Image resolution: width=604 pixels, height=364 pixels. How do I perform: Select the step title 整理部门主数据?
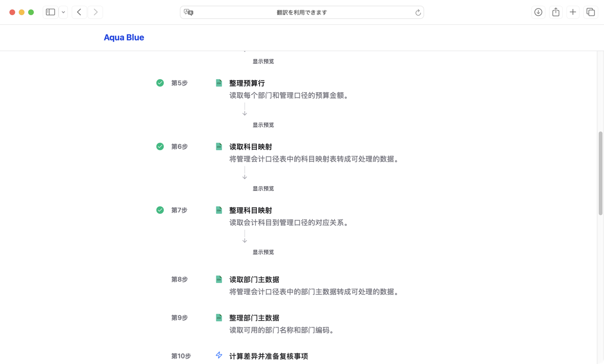254,318
